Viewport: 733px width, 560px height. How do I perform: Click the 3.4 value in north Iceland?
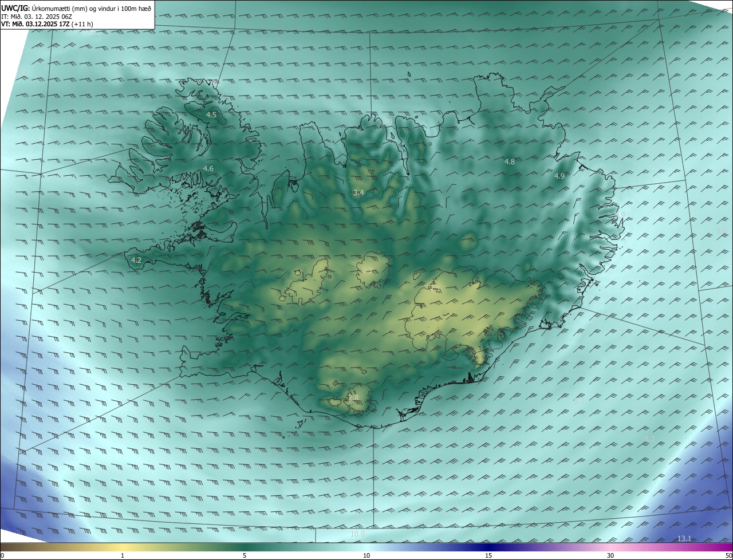point(358,193)
